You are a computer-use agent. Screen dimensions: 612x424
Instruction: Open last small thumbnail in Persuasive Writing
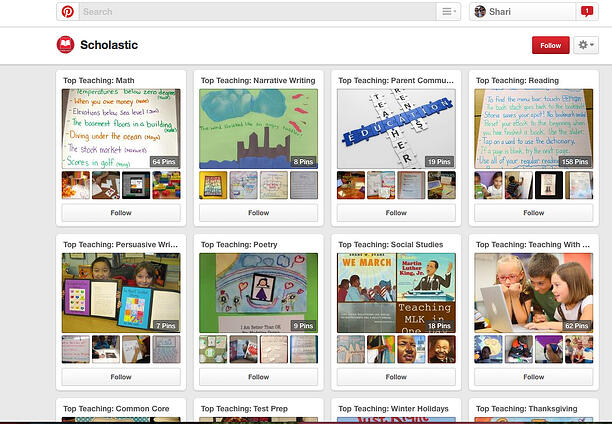tap(166, 349)
